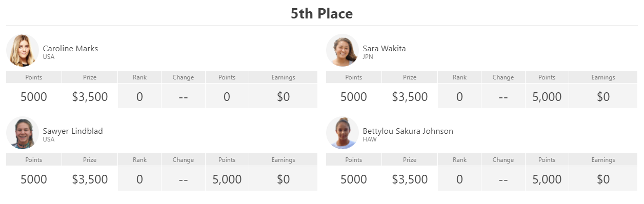
Task: Click the USA label under Caroline Marks
Action: pyautogui.click(x=49, y=57)
